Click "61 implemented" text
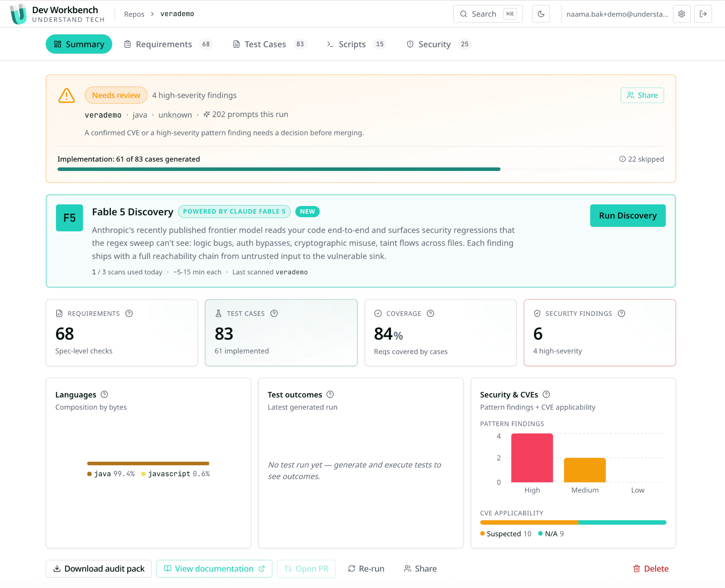Viewport: 725px width, 588px height. pos(242,351)
